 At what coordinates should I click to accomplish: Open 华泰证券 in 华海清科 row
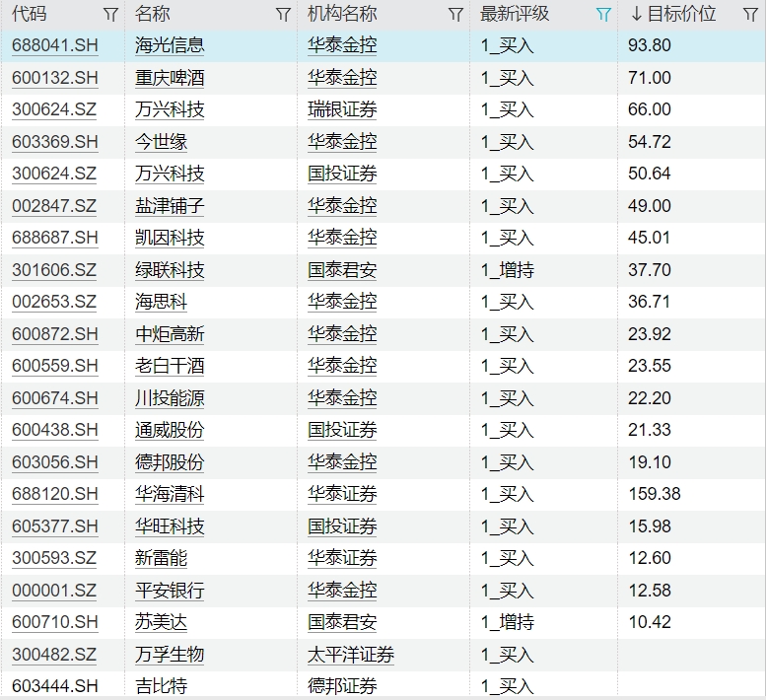342,494
